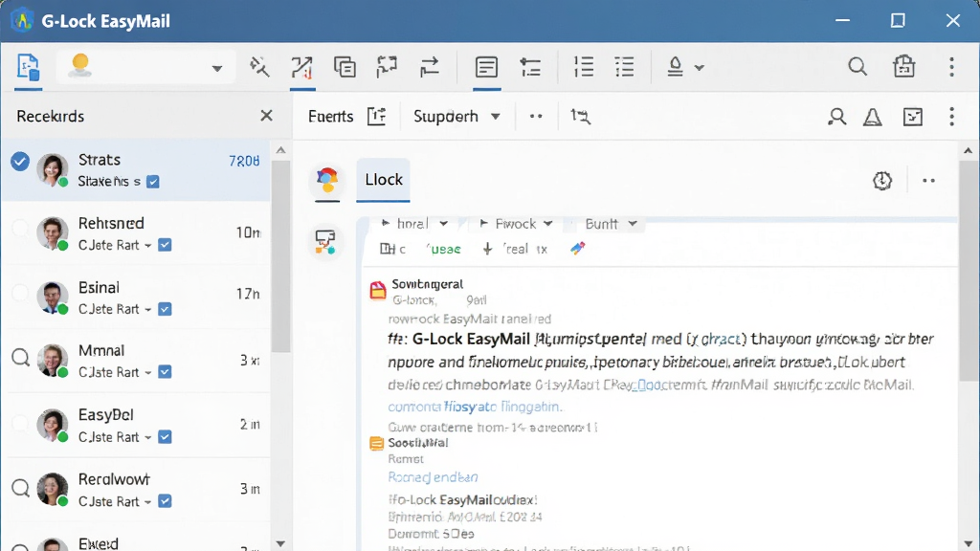
Task: Expand CJete Rart dropdown under Bsinal
Action: pyautogui.click(x=148, y=310)
